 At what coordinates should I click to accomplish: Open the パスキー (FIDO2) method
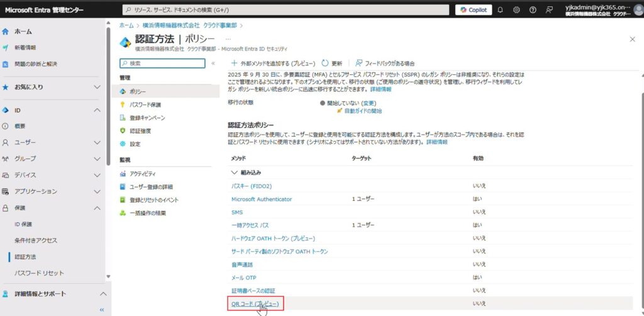point(252,186)
